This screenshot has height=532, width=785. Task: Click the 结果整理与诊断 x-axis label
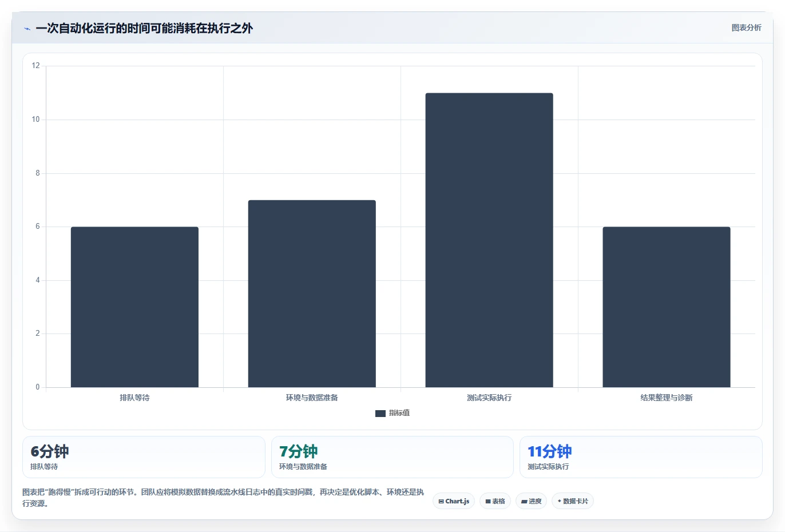[x=667, y=398]
